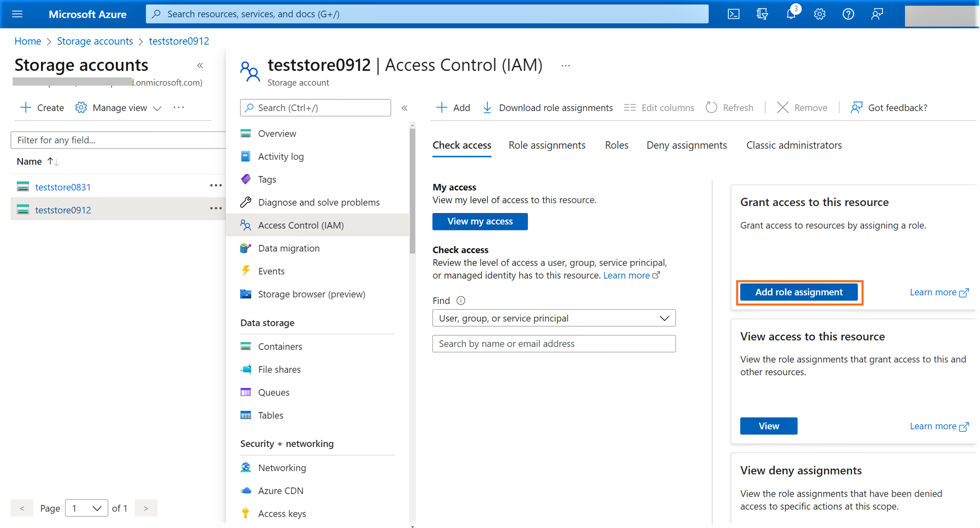Refresh the role assignments list
The height and width of the screenshot is (528, 980).
click(730, 108)
